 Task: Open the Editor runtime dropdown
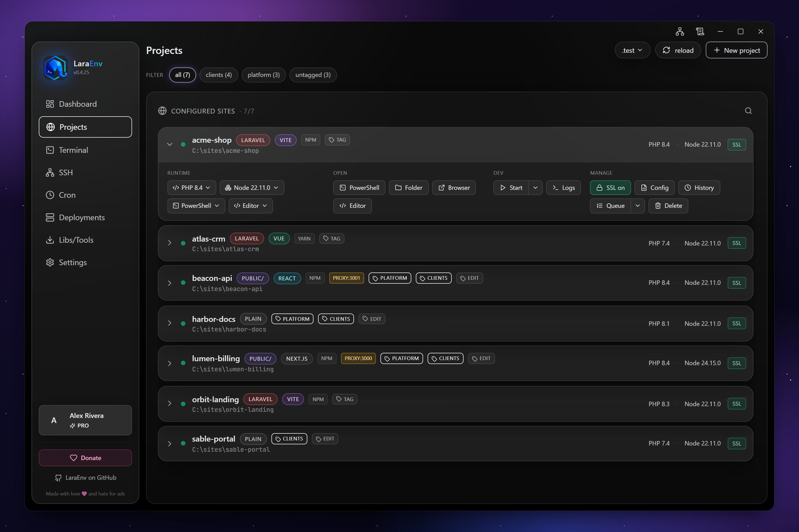click(x=251, y=206)
